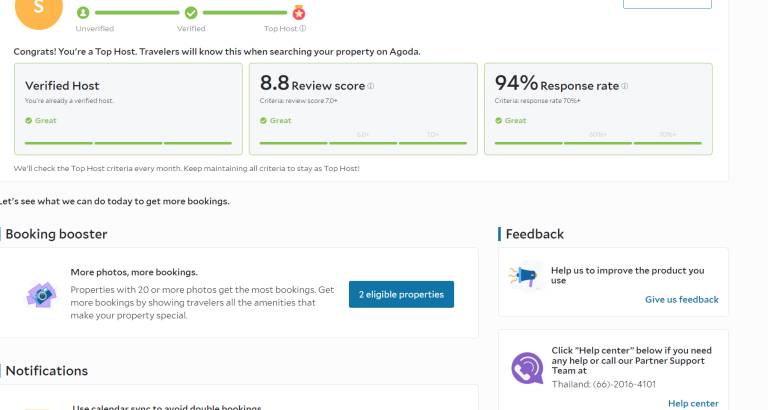Click the megaphone Feedback icon

(x=524, y=277)
